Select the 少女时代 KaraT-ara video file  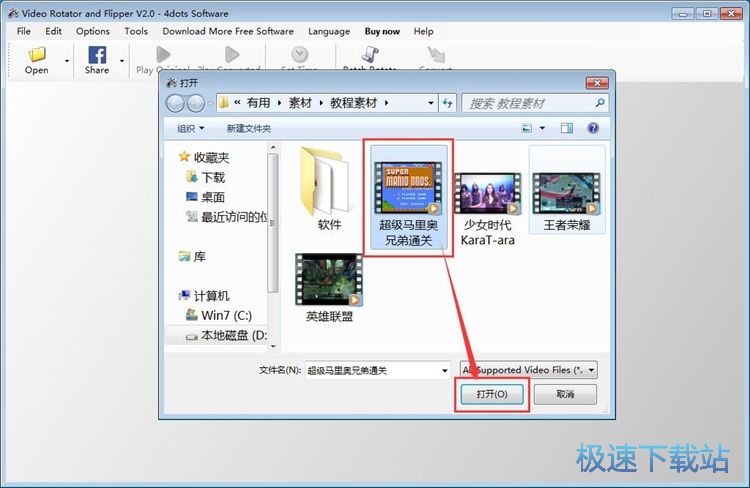[x=487, y=210]
